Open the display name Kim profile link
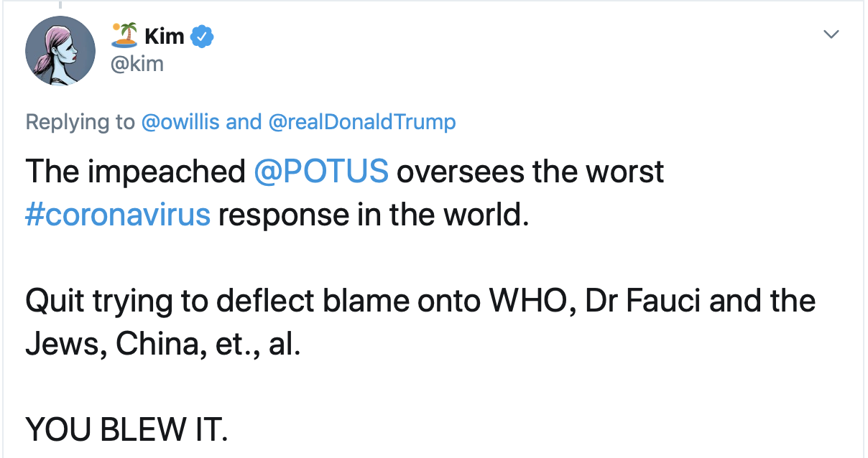 tap(165, 37)
